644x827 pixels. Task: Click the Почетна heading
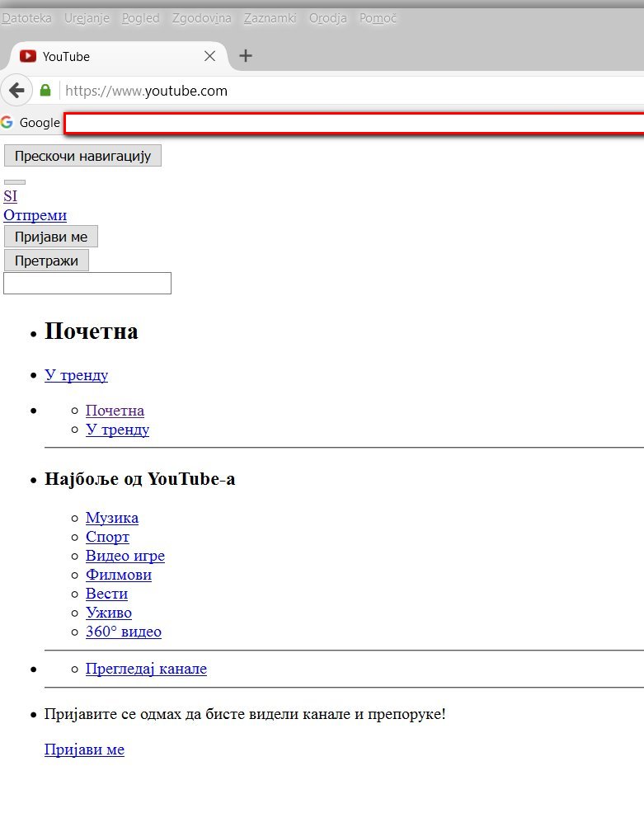click(92, 331)
